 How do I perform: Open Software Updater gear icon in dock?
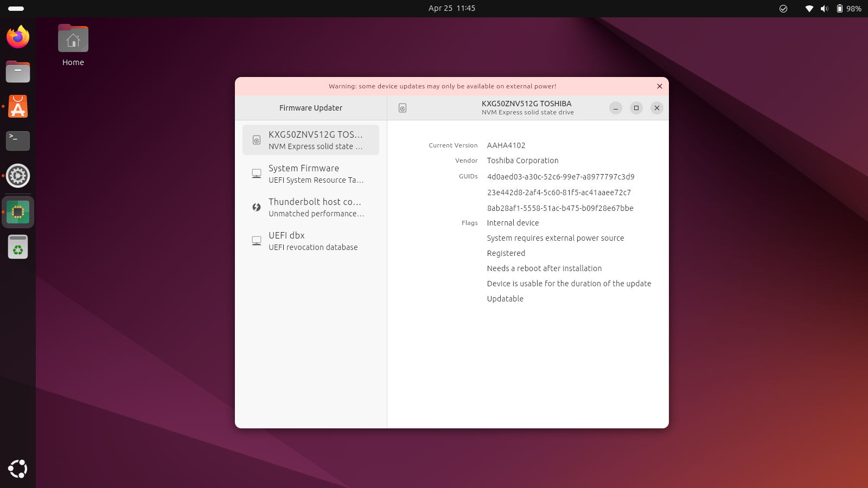18,176
